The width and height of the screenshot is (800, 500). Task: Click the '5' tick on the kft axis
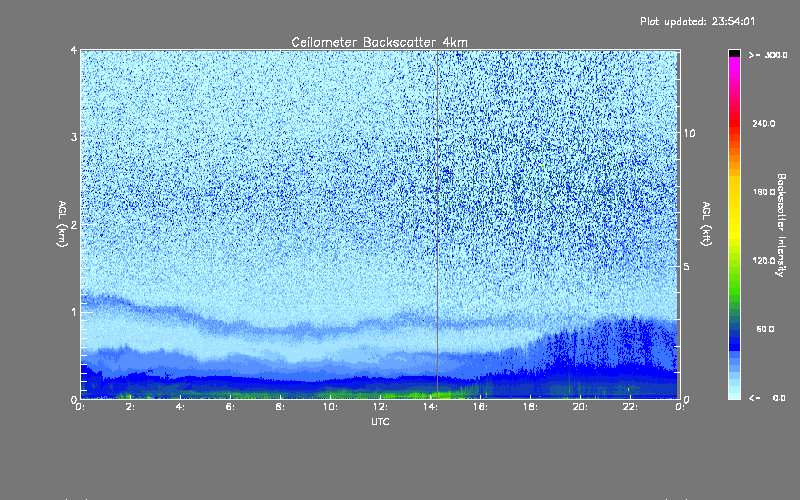click(686, 266)
